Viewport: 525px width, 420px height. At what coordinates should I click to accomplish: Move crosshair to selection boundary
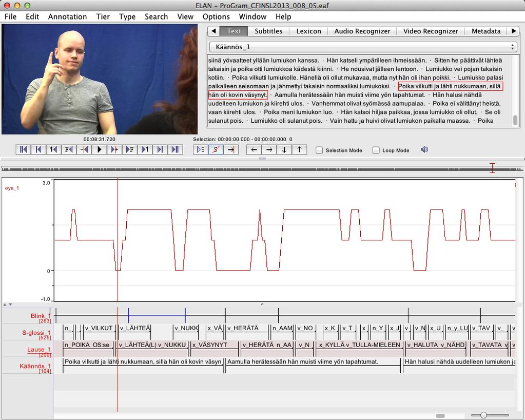(x=231, y=149)
